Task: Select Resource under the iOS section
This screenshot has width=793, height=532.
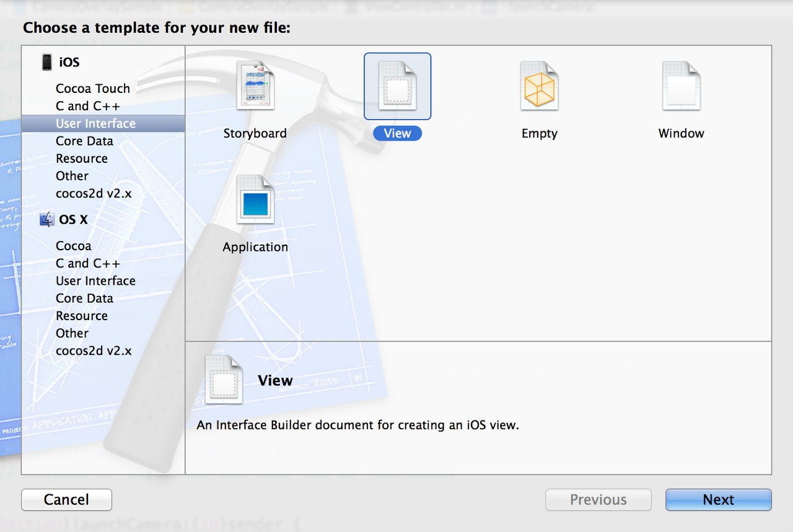Action: [x=82, y=159]
